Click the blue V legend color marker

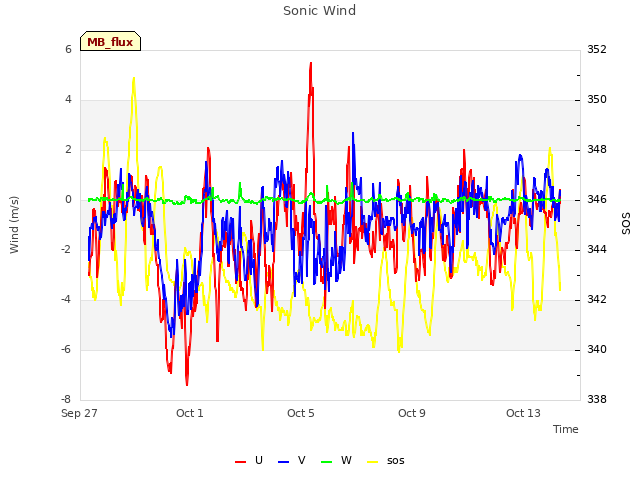tap(283, 462)
